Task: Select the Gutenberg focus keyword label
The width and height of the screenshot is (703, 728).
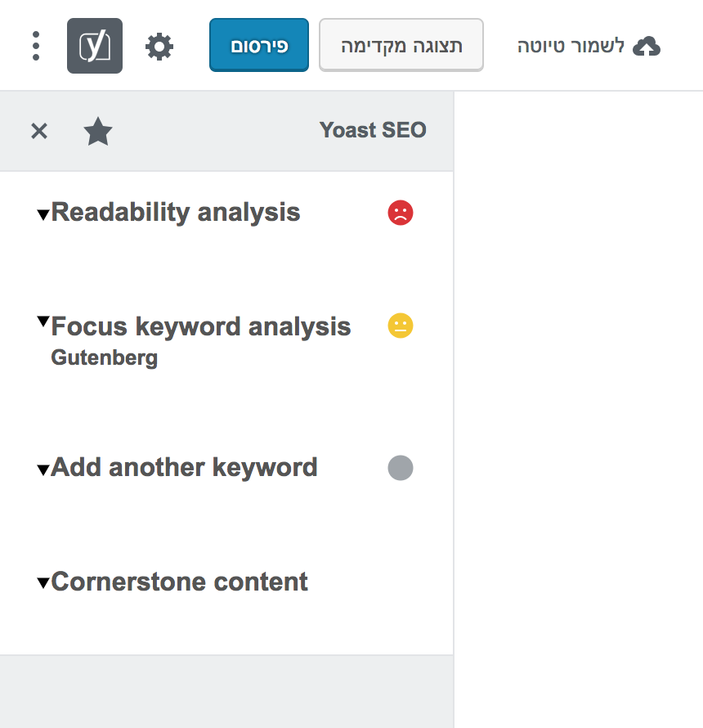Action: 104,357
